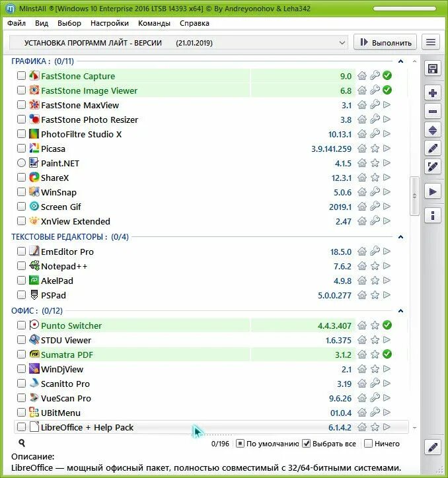Click the house icon in the EmEditor Pro row
The width and height of the screenshot is (448, 478).
pos(362,252)
